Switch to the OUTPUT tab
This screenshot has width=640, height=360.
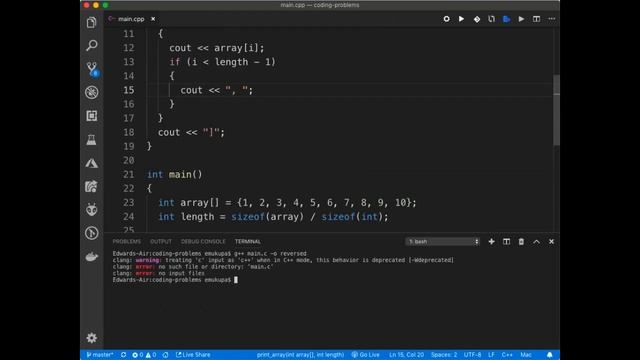[161, 242]
